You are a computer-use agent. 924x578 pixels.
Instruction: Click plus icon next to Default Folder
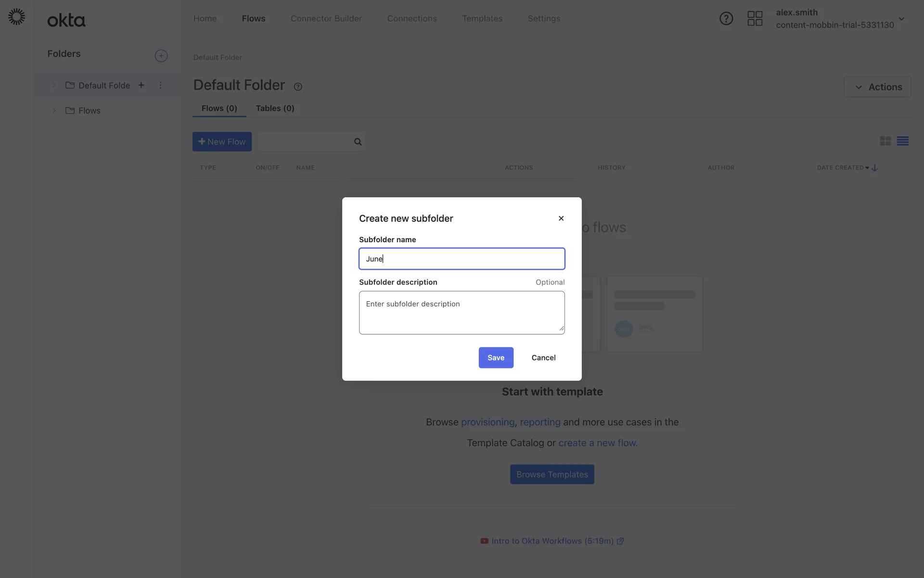141,85
